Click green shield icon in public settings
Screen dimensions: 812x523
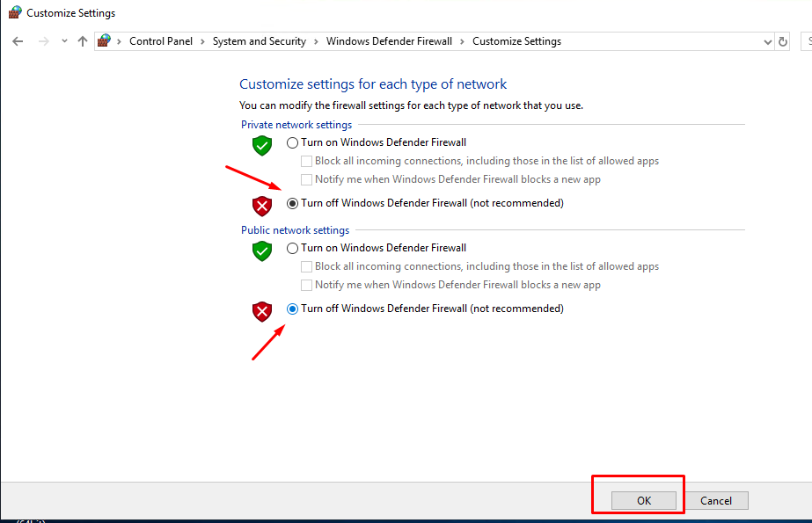(262, 251)
